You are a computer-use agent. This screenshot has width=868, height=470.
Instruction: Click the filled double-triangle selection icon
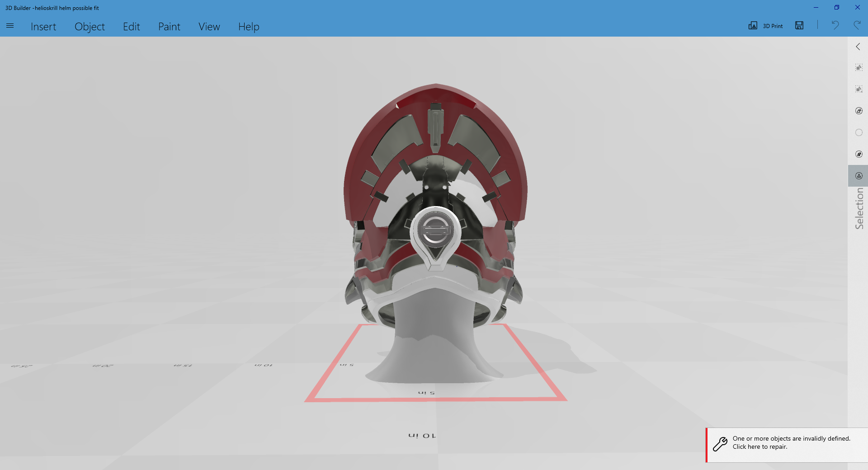(x=859, y=154)
